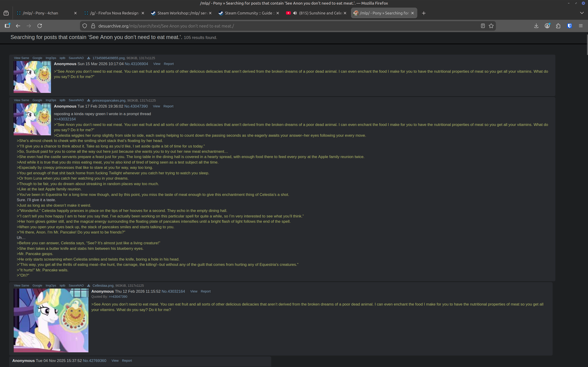Image resolution: width=588 pixels, height=367 pixels.
Task: Open the extensions puzzle icon
Action: (x=558, y=26)
